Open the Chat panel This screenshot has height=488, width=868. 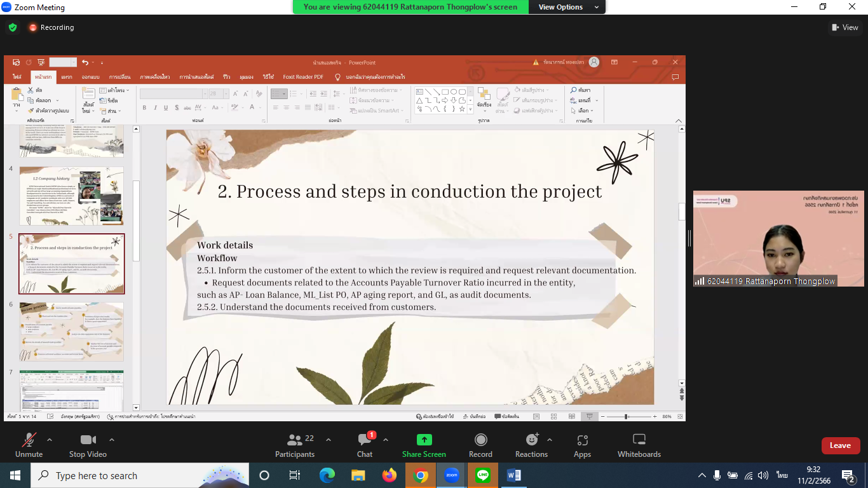coord(365,445)
